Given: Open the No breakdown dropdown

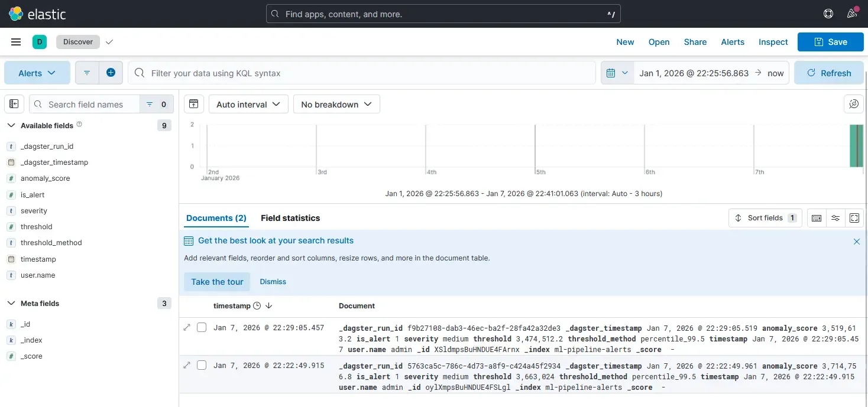Looking at the screenshot, I should click(336, 104).
